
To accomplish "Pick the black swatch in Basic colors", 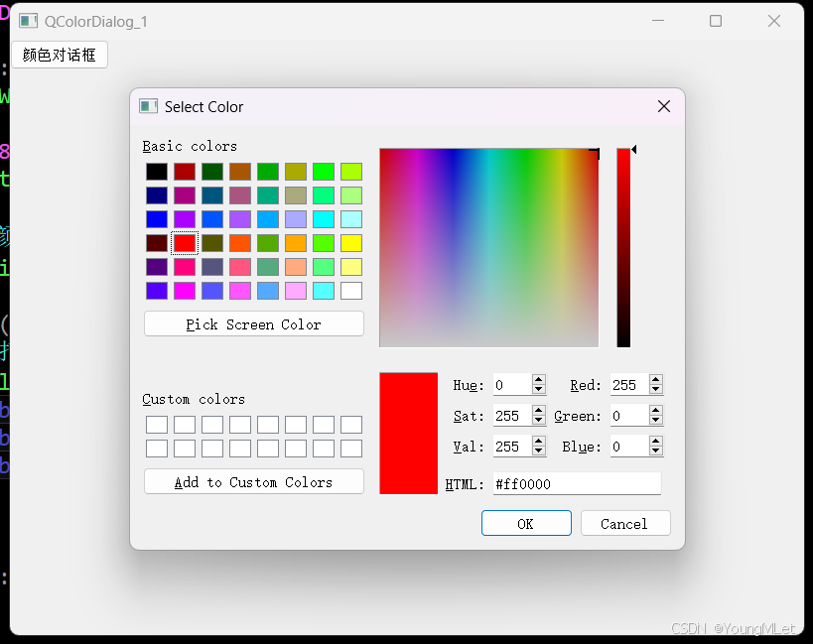I will coord(157,172).
